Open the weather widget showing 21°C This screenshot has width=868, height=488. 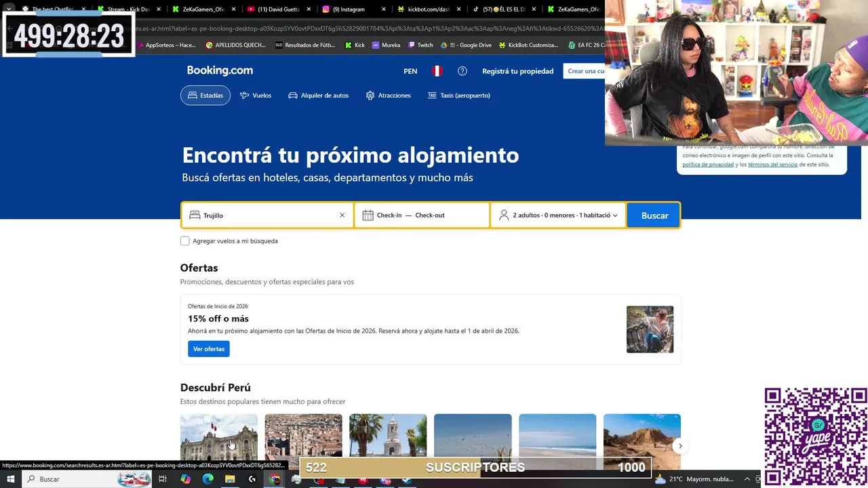pyautogui.click(x=695, y=479)
